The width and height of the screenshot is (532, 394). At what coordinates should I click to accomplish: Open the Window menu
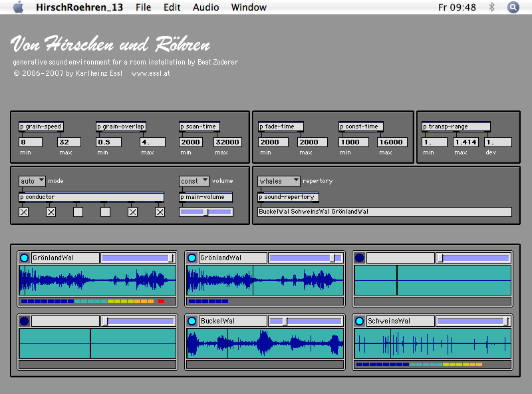pyautogui.click(x=249, y=7)
